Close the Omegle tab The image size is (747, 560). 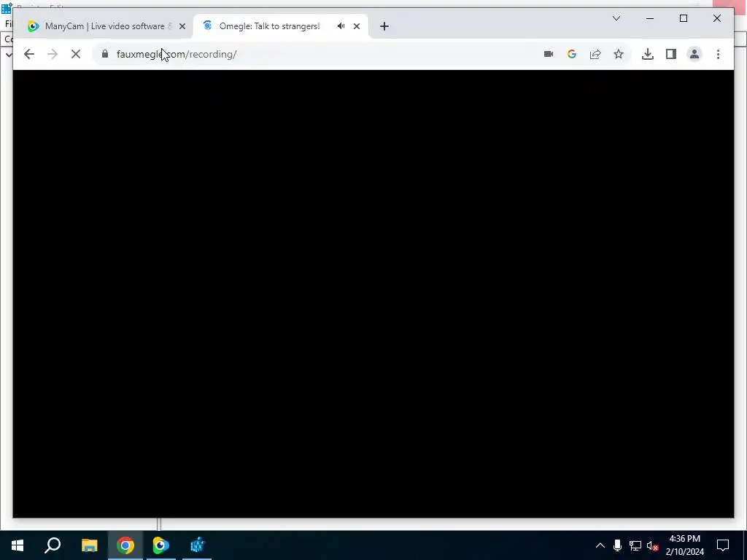coord(356,27)
